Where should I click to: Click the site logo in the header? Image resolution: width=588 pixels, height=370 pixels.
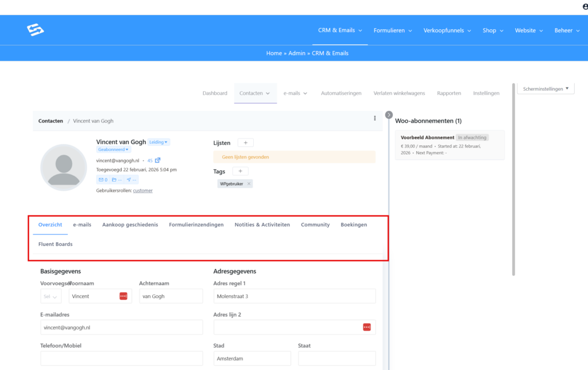click(x=35, y=30)
